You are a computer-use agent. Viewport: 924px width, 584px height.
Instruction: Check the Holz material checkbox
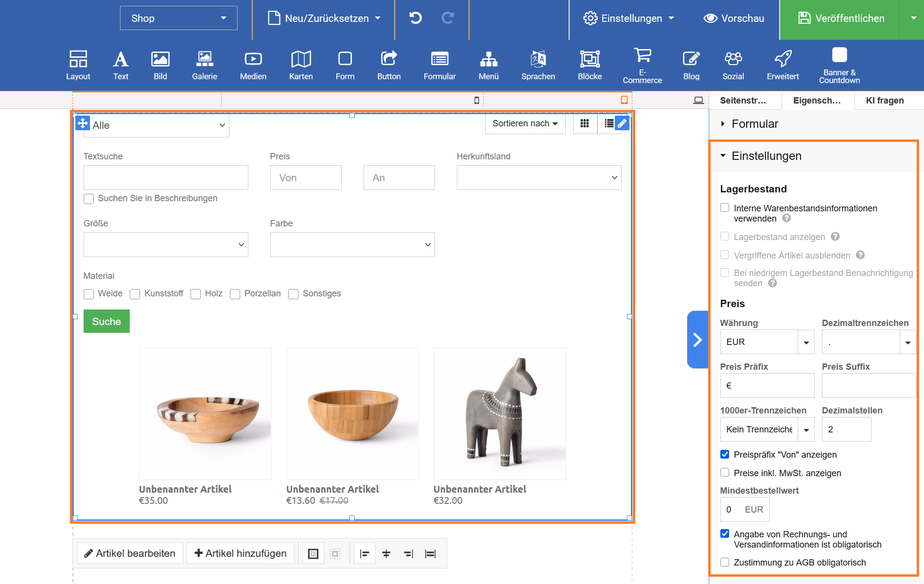click(196, 294)
